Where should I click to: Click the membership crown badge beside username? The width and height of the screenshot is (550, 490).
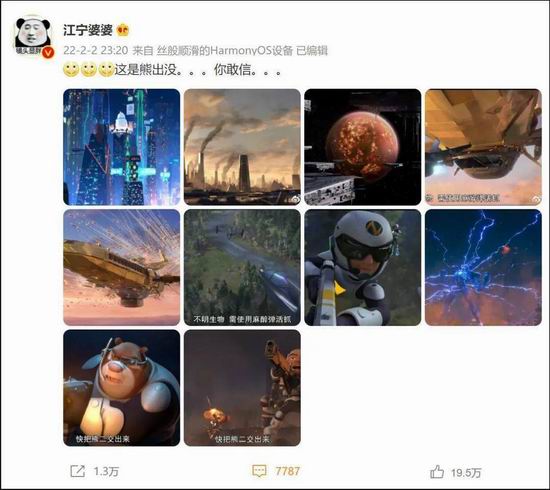click(123, 30)
